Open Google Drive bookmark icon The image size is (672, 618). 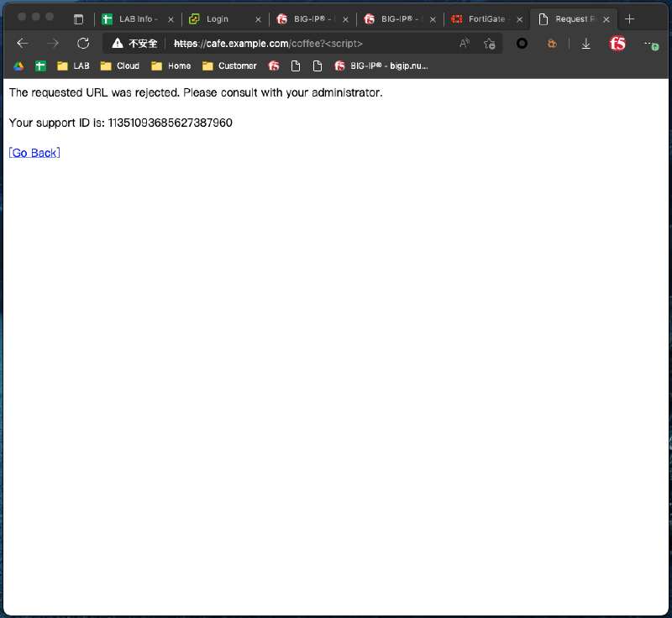(18, 65)
